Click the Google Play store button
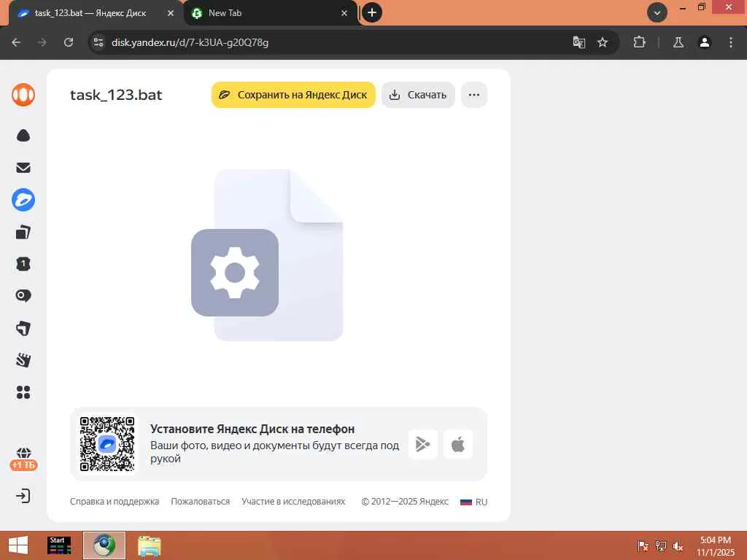The height and width of the screenshot is (560, 747). [423, 444]
